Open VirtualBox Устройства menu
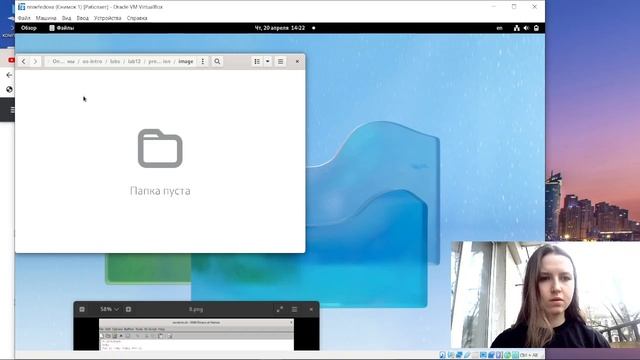The width and height of the screenshot is (640, 360). pyautogui.click(x=107, y=18)
